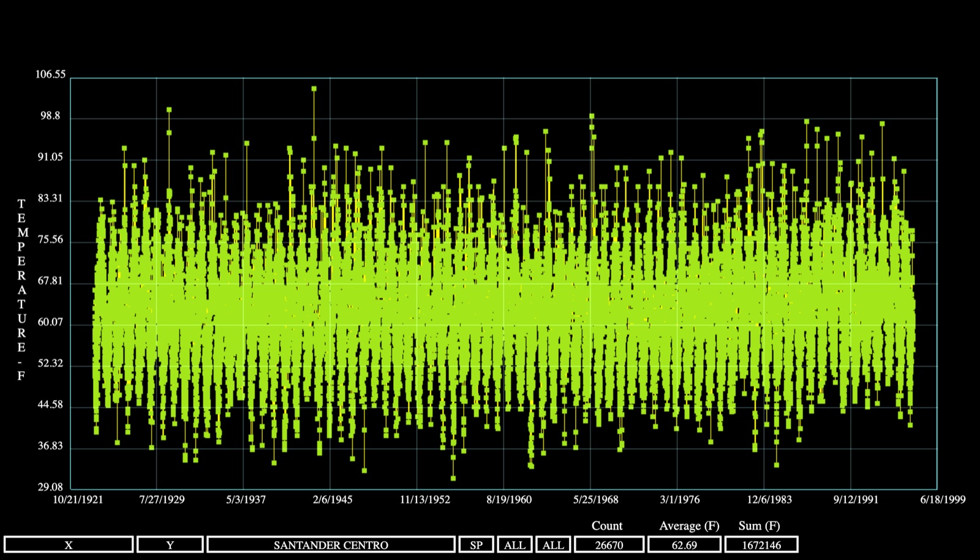This screenshot has width=980, height=560.
Task: Click the 60.07 y-axis label
Action: (x=50, y=322)
